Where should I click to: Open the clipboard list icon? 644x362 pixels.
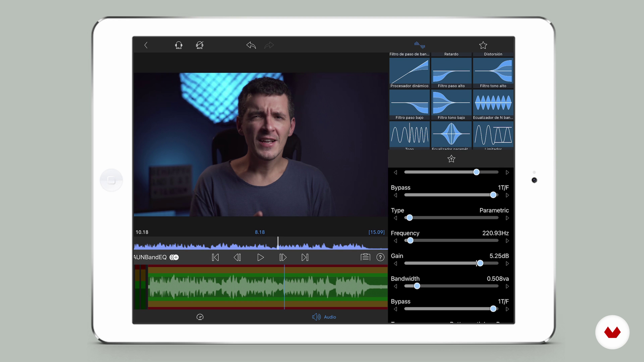click(x=365, y=257)
